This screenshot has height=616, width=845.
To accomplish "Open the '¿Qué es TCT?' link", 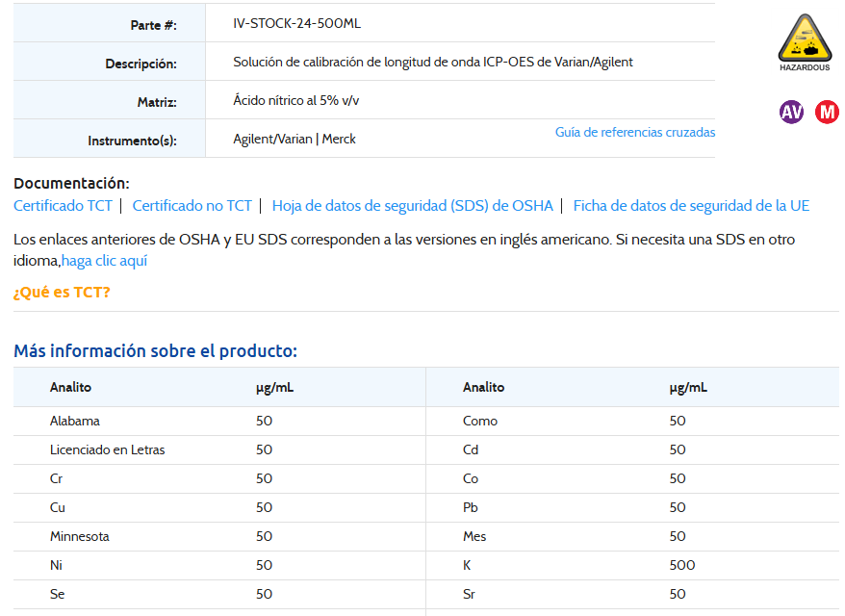I will click(x=62, y=292).
